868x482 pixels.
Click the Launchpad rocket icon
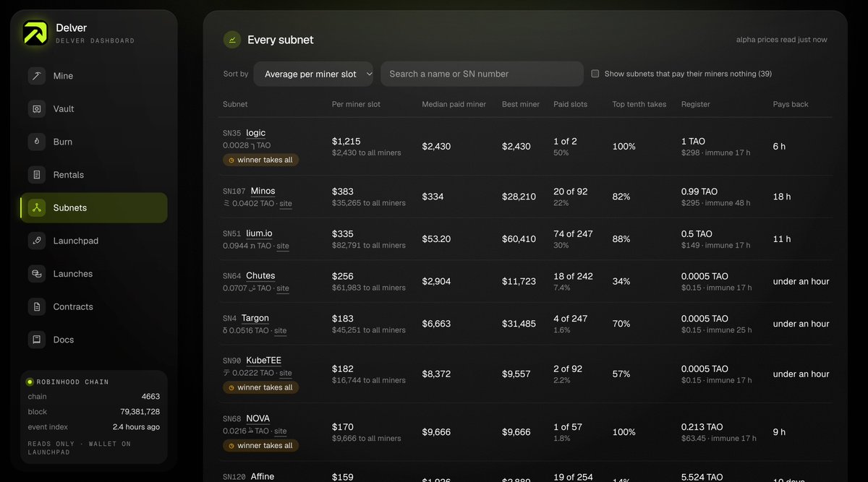click(37, 241)
